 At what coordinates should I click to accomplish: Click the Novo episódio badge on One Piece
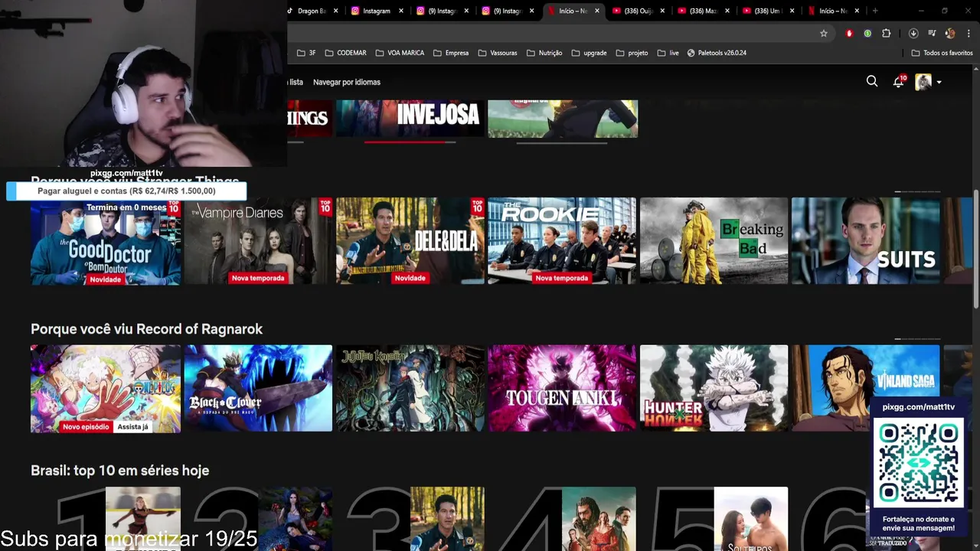(86, 427)
